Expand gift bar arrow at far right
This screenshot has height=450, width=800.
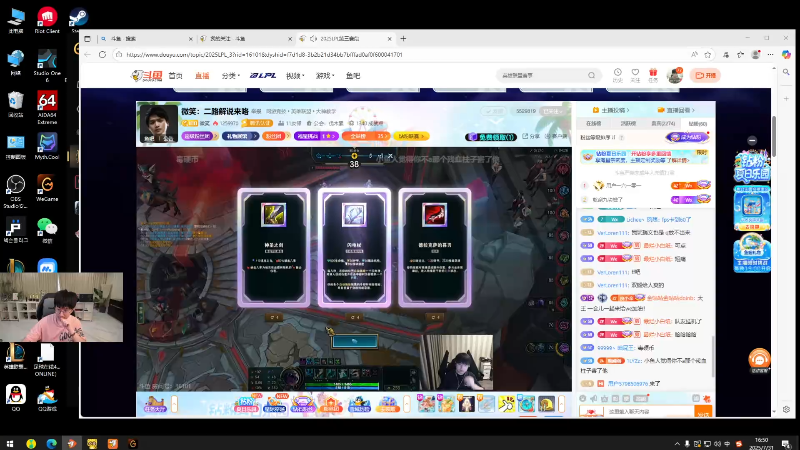(x=561, y=404)
